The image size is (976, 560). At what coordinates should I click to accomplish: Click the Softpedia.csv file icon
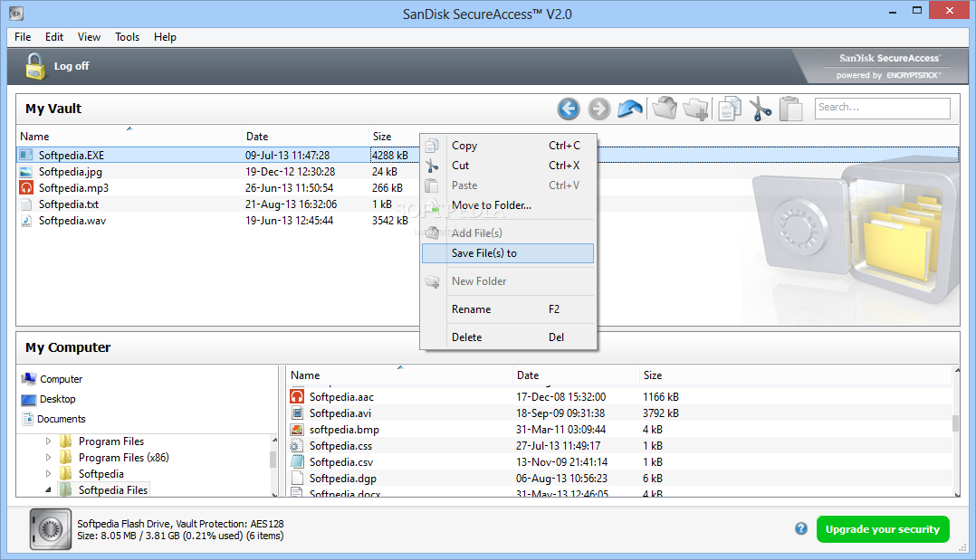coord(297,461)
